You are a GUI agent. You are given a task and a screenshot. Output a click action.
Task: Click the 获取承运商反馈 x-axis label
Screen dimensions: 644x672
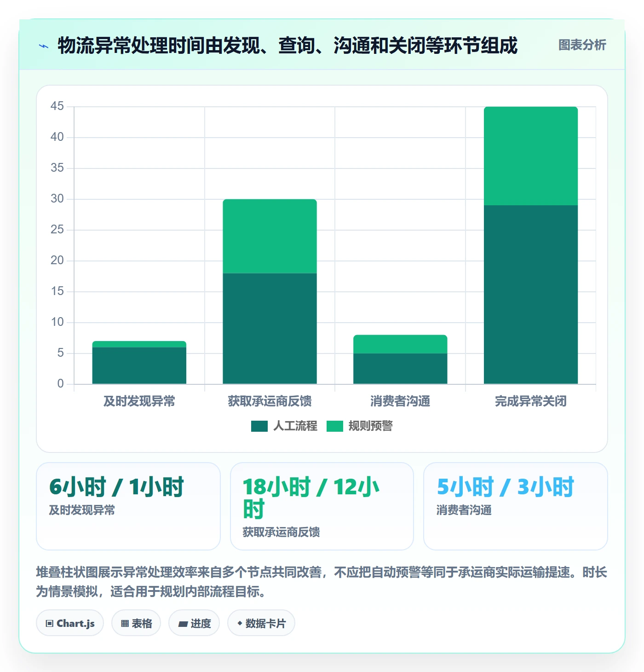click(270, 401)
